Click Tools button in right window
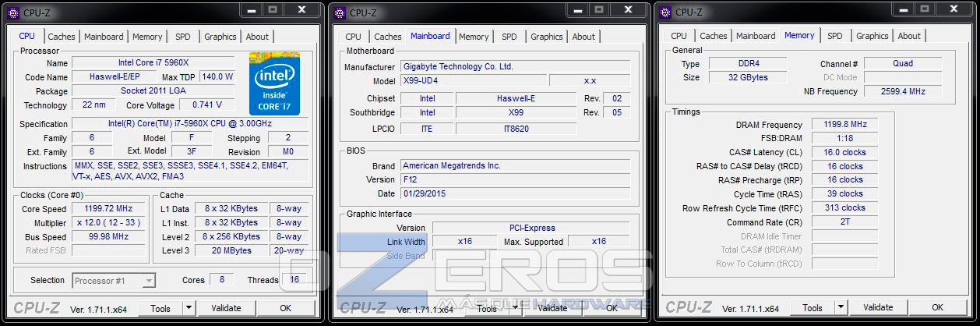 tap(813, 308)
